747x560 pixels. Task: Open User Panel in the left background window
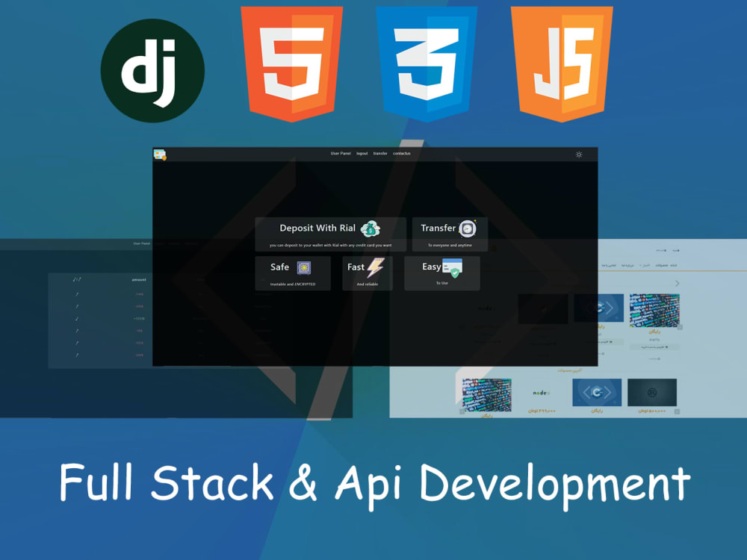pyautogui.click(x=141, y=243)
